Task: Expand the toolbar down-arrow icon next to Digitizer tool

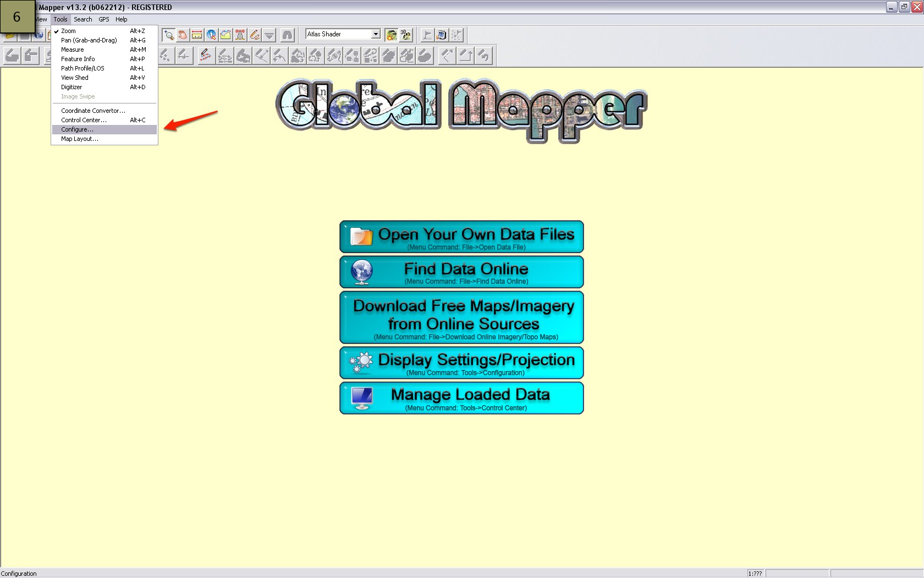Action: 269,35
